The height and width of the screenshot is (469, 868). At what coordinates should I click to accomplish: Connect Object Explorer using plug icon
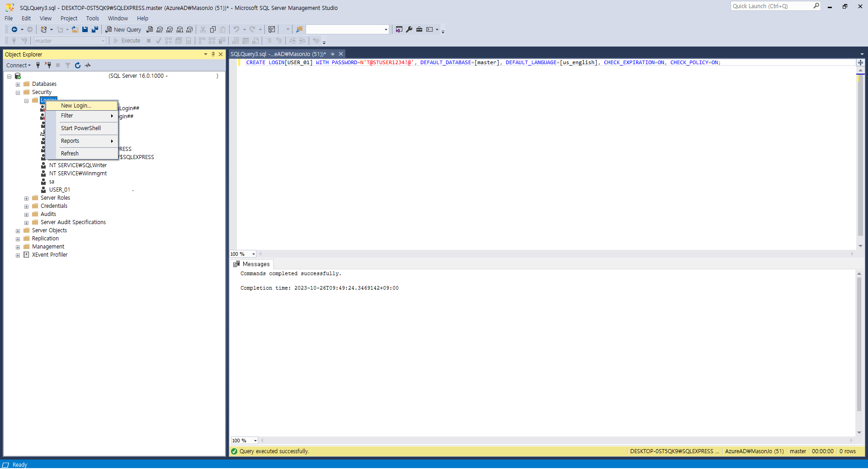[x=38, y=65]
